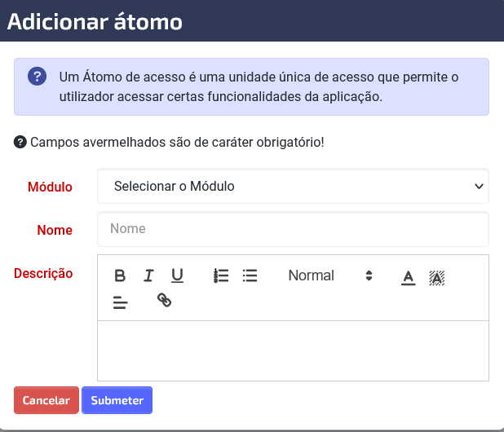Screen dimensions: 504x432
Task: Click the blue question mark info icon
Action: (x=37, y=77)
